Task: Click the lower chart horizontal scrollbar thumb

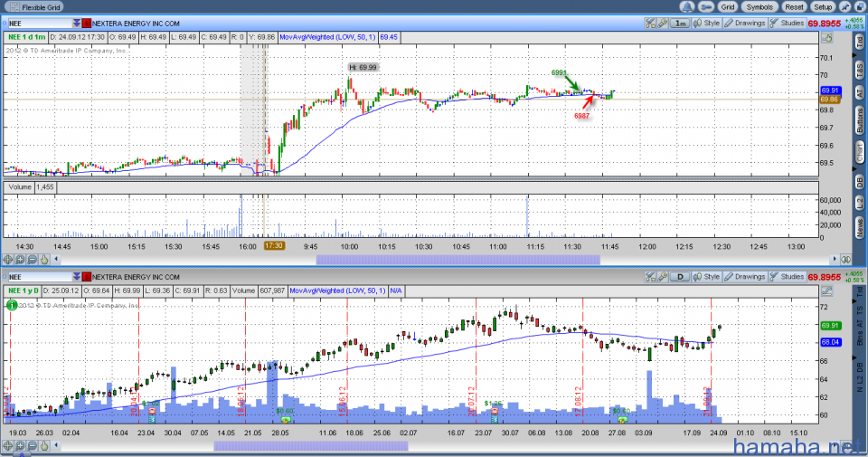Action: click(310, 445)
